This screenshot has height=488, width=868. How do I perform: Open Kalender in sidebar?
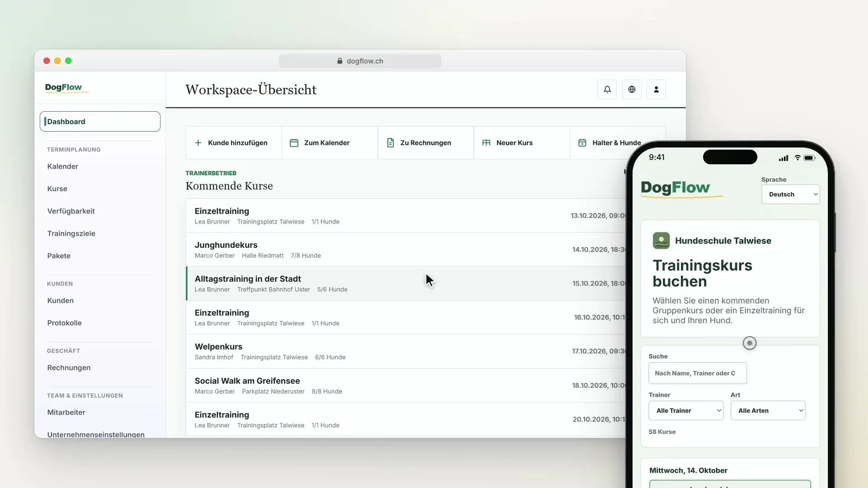click(x=63, y=166)
